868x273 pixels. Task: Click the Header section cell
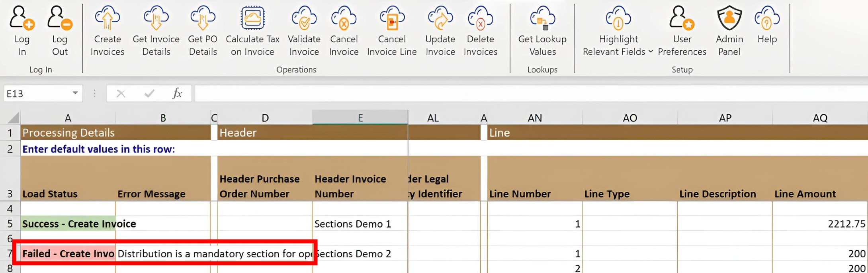click(x=313, y=133)
